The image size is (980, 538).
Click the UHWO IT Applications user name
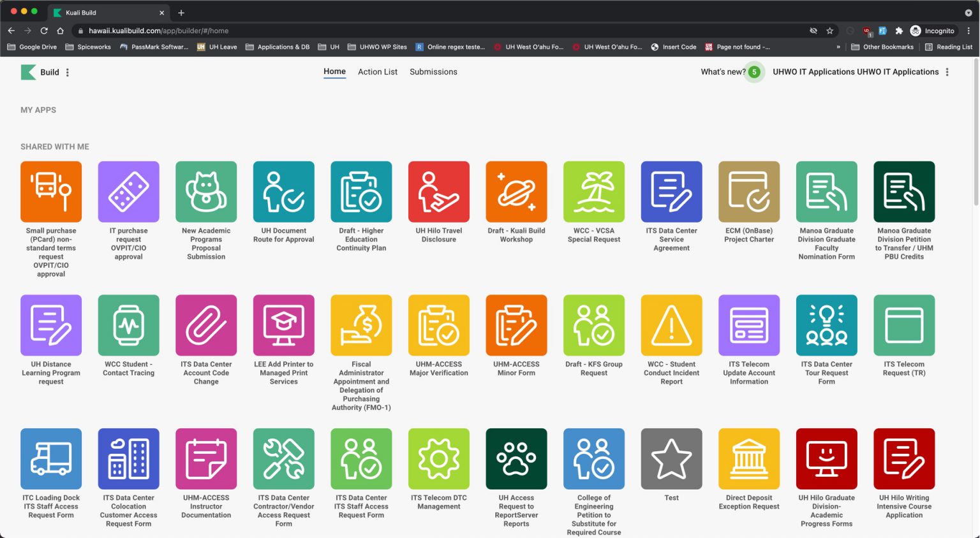[856, 72]
